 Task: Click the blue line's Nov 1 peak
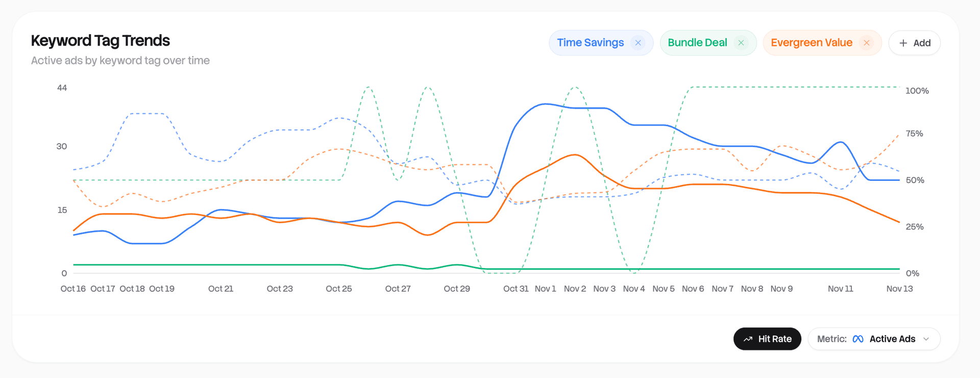545,105
